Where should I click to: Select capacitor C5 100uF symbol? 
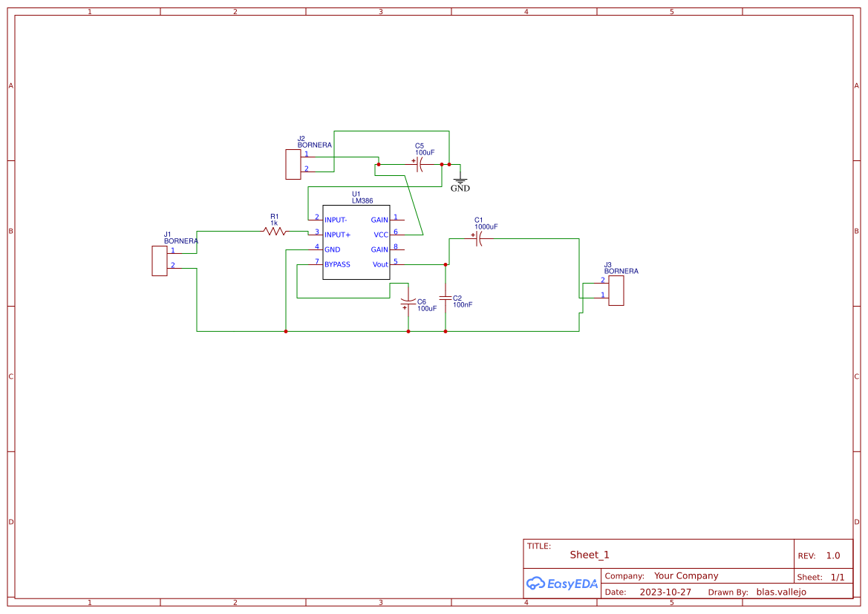[x=418, y=165]
